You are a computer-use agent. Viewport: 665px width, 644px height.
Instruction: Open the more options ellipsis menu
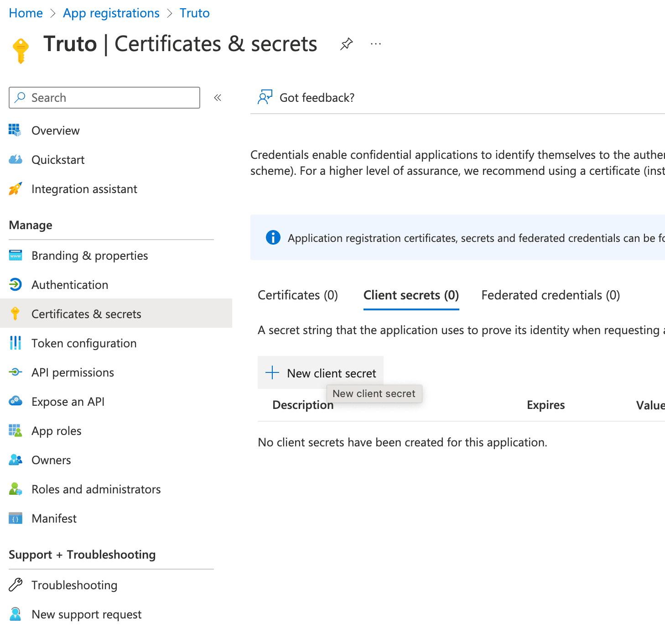[375, 44]
